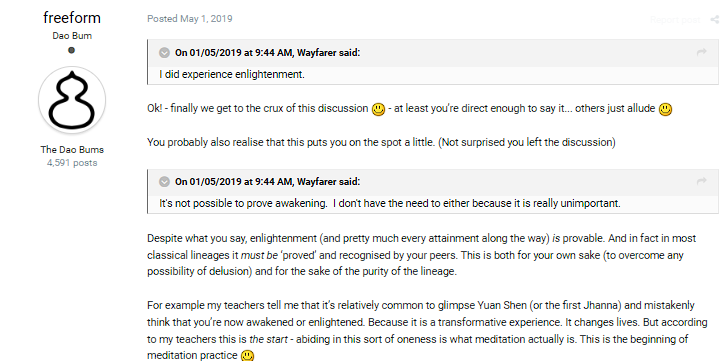The image size is (728, 361).
Task: Click the "Dao Bum" rank title
Action: 72,36
